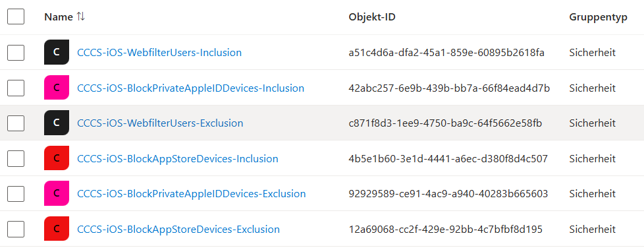The height and width of the screenshot is (248, 644).
Task: Open the CCCS-iOS-BlockPrivateAppleIDDevices-Inclusion group link
Action: point(190,88)
